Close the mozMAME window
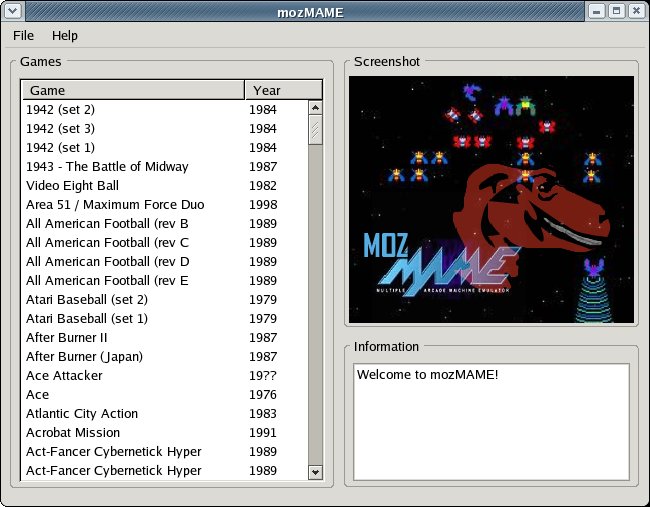 click(x=636, y=11)
